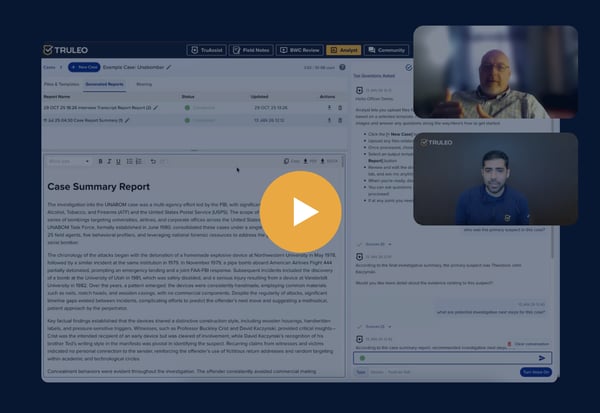Viewport: 600px width, 413px height.
Task: Open the Case Report Summary row
Action: (x=194, y=121)
